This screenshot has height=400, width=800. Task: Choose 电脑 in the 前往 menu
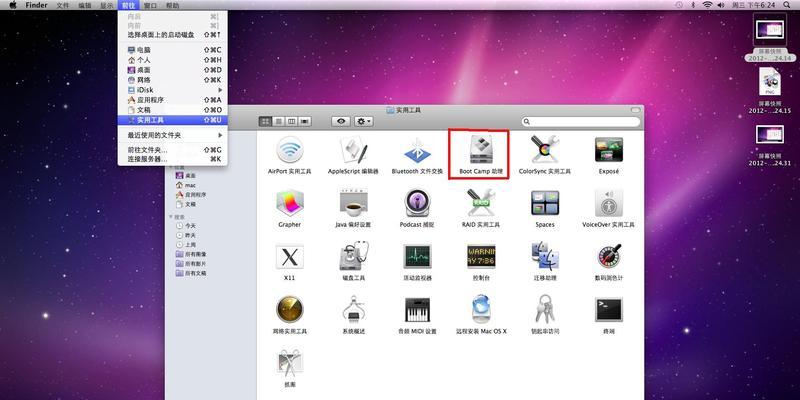coord(172,50)
